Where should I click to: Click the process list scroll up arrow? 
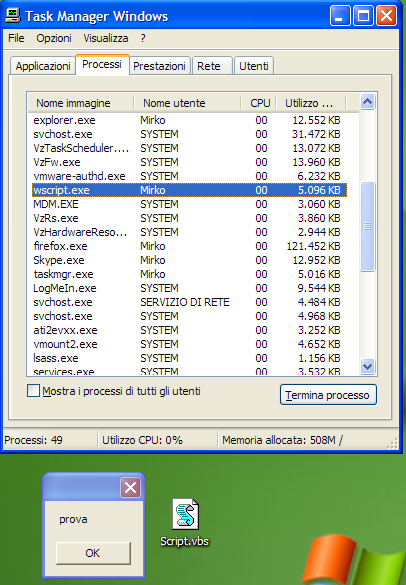click(x=368, y=101)
